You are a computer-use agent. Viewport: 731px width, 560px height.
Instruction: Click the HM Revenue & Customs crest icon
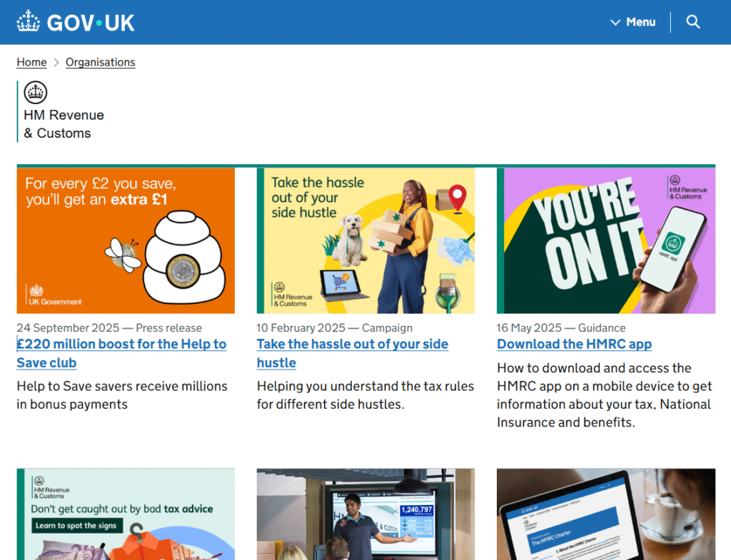pyautogui.click(x=35, y=92)
